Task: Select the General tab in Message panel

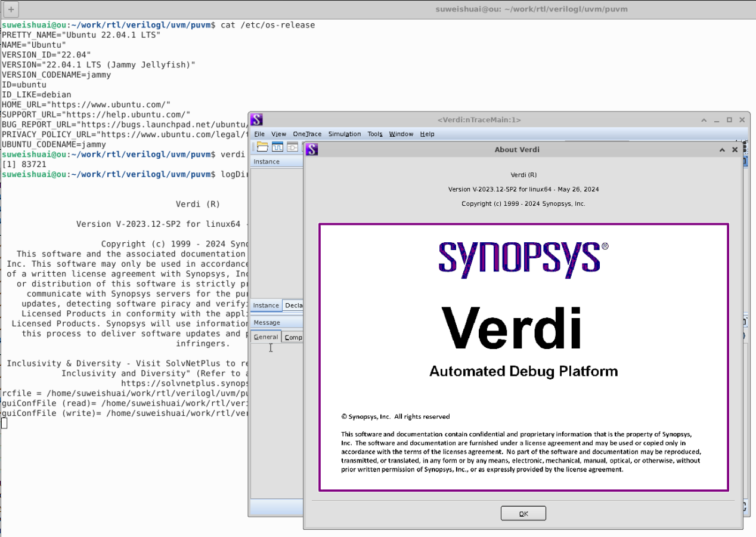Action: pos(266,337)
